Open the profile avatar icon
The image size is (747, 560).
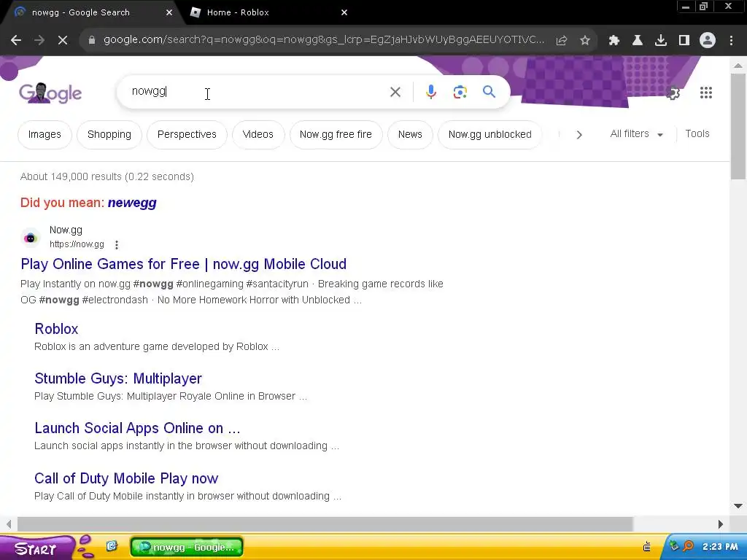708,41
